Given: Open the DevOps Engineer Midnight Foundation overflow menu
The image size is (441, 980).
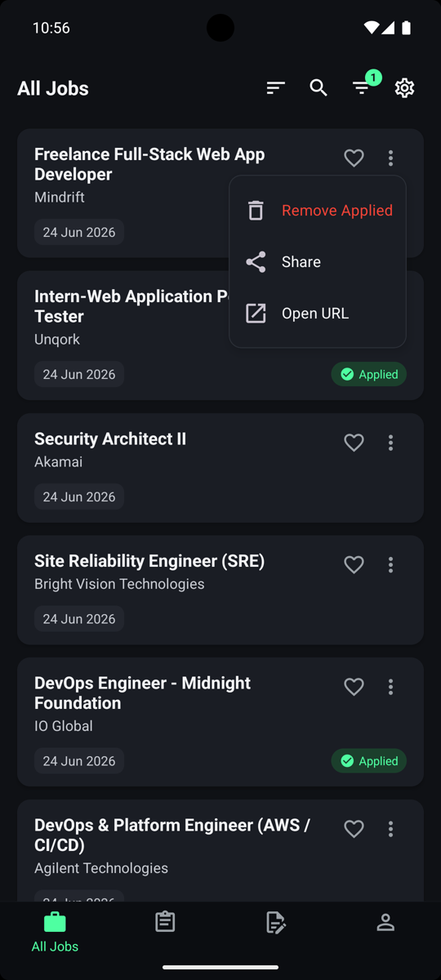Looking at the screenshot, I should click(390, 687).
